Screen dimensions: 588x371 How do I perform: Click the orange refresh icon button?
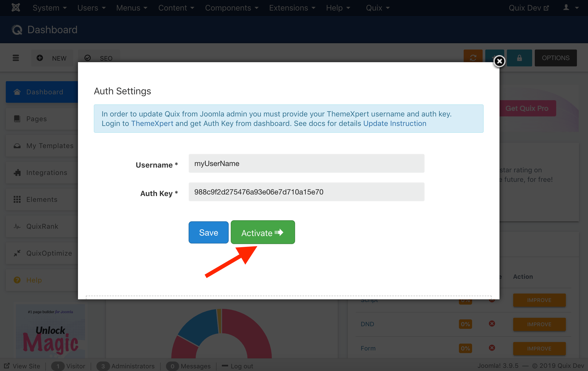473,58
